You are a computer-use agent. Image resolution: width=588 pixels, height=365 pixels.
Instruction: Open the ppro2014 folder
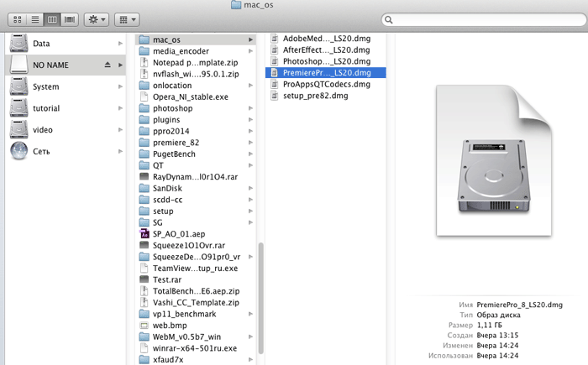click(196, 131)
